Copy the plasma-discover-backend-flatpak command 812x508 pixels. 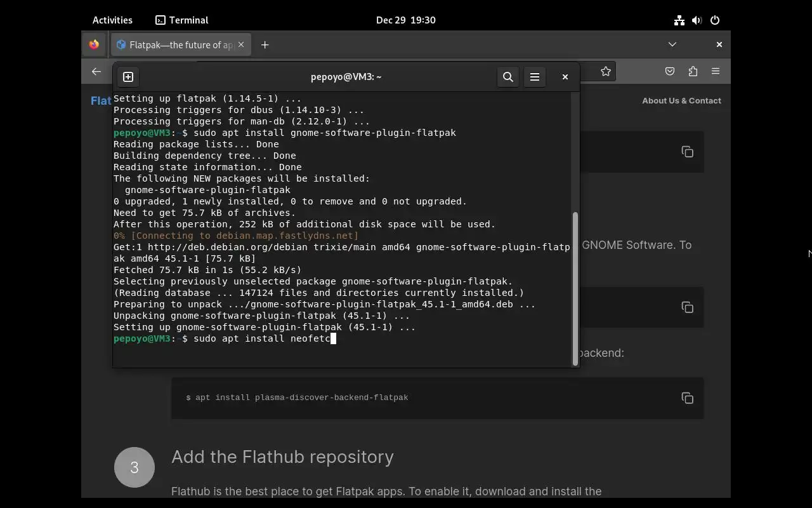pyautogui.click(x=687, y=398)
